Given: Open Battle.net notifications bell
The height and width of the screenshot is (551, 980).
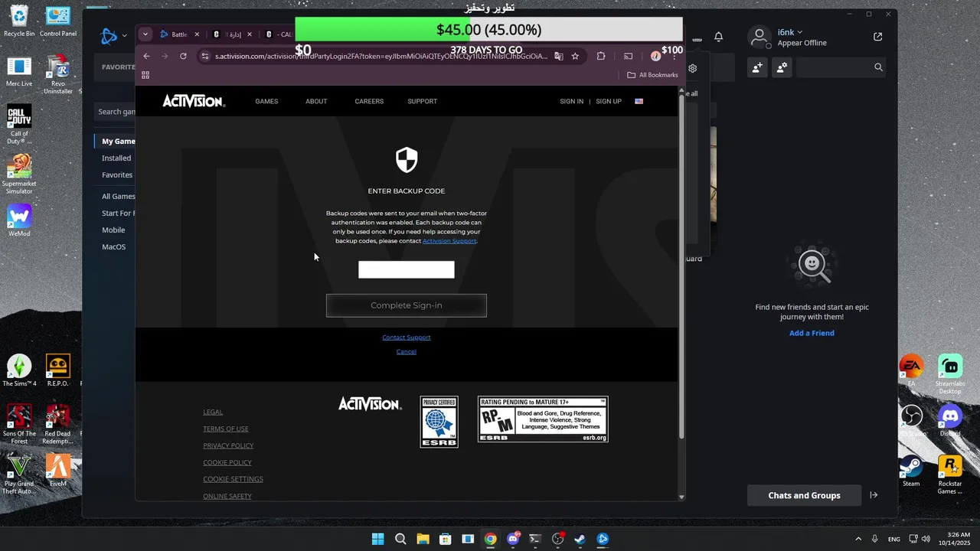Looking at the screenshot, I should tap(718, 37).
